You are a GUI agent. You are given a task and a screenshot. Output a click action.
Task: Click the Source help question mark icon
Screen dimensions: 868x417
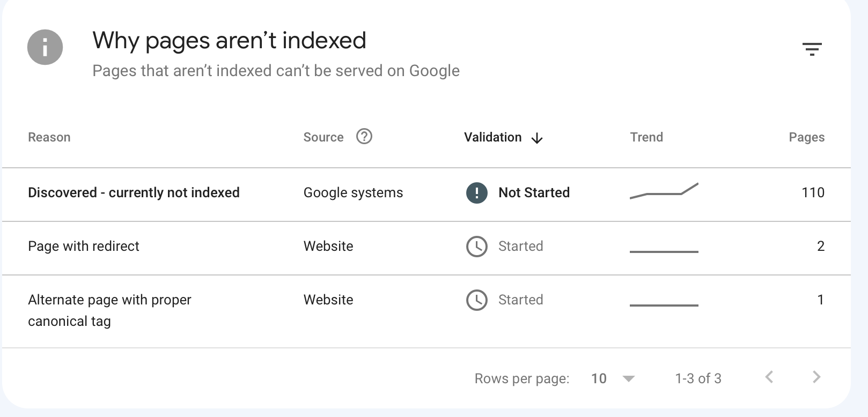click(x=364, y=137)
